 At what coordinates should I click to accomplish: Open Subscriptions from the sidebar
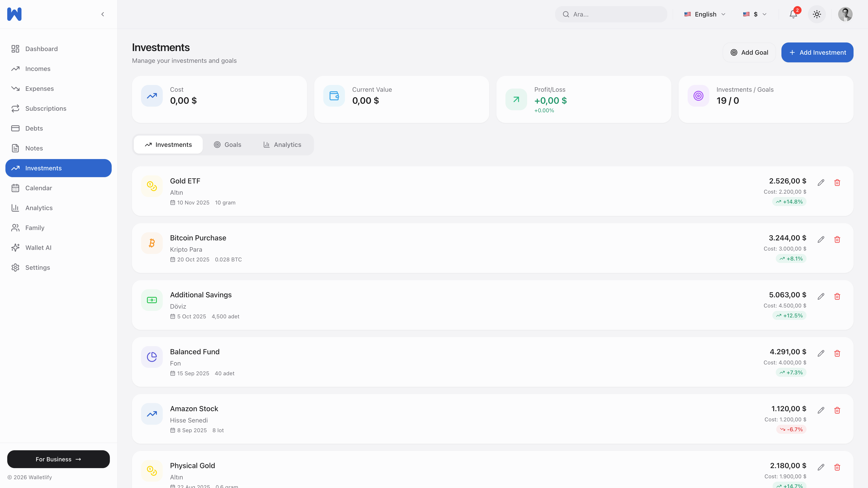coord(45,108)
